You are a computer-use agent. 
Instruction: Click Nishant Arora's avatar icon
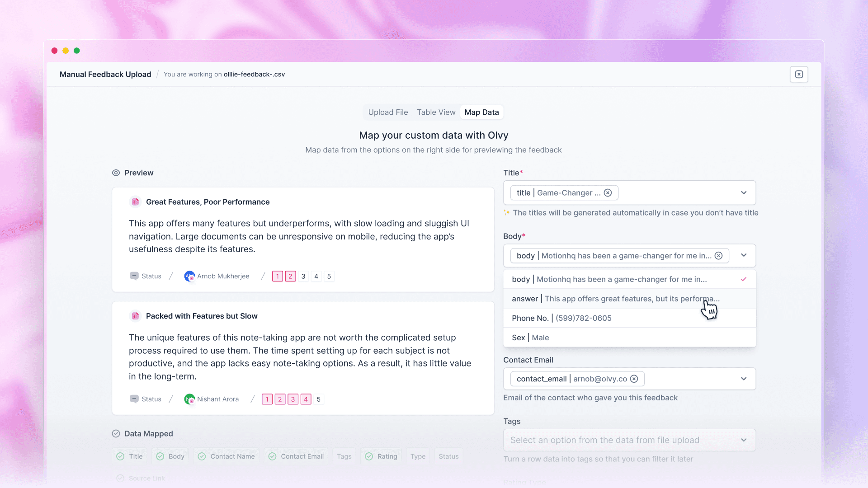pos(189,399)
